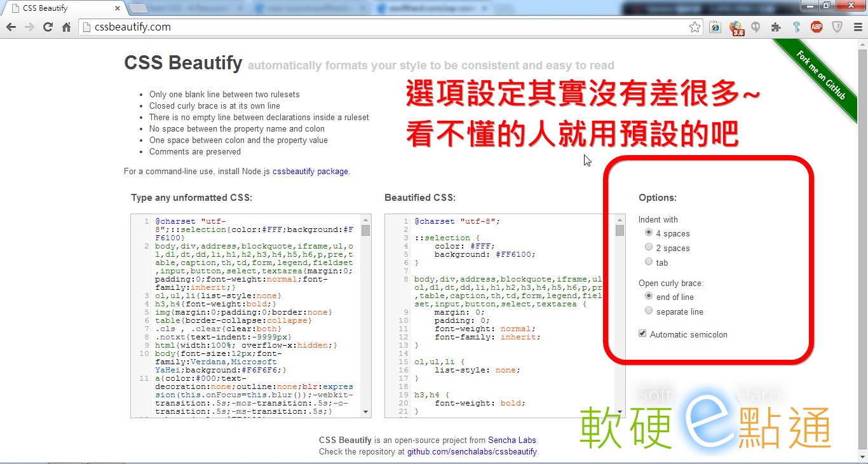
Task: Open the IE Tab extension icon
Action: point(715,27)
